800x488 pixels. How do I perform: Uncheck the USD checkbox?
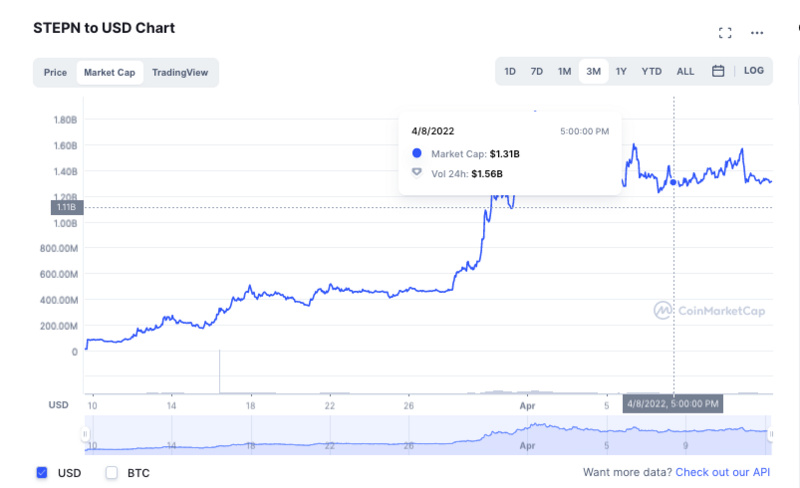click(42, 472)
